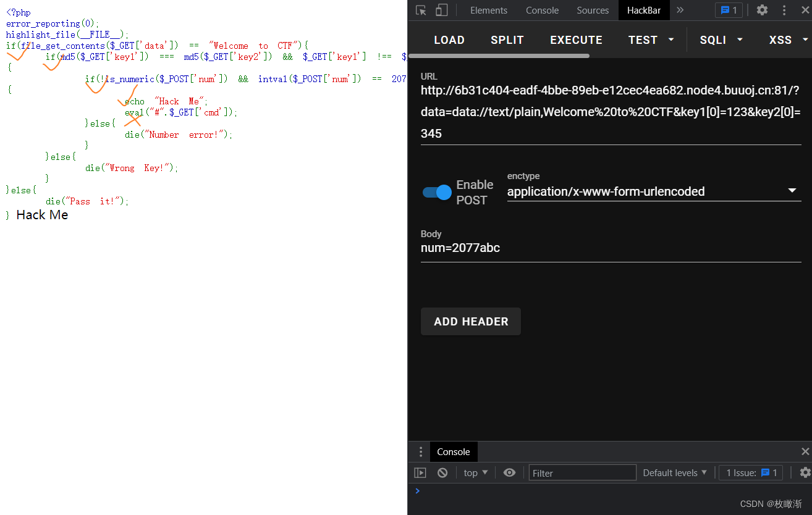Click HackBar SPLIT button
The width and height of the screenshot is (812, 515).
coord(507,40)
